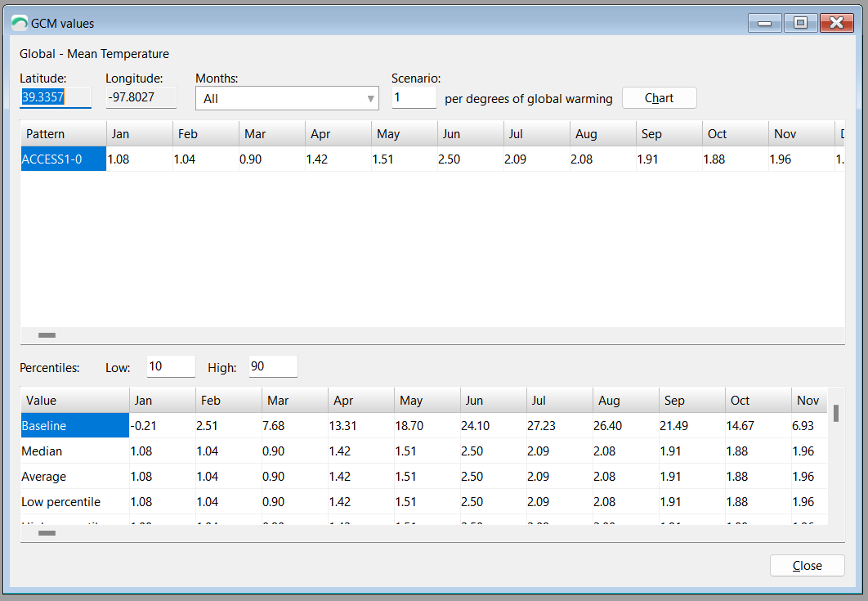Select the Average row's Sep value 1.91

point(692,477)
